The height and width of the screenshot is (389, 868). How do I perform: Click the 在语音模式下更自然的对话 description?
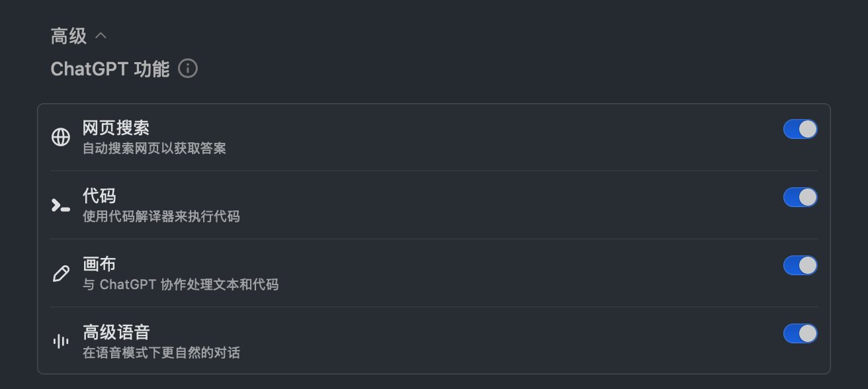tap(161, 353)
